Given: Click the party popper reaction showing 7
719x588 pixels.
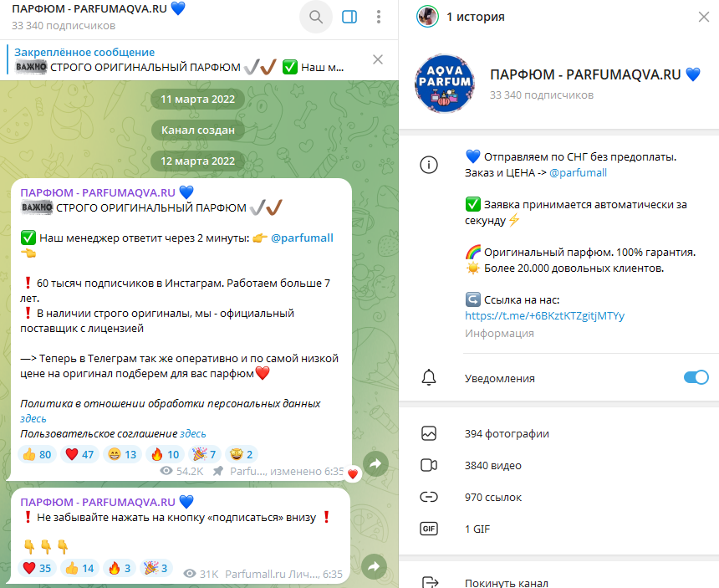Looking at the screenshot, I should point(205,454).
